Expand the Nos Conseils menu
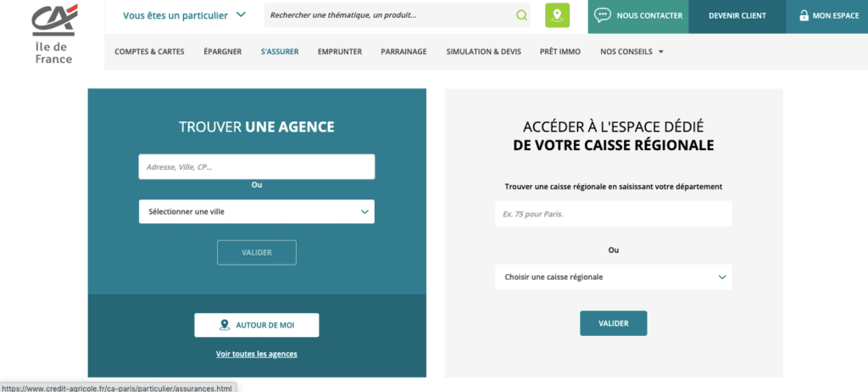868x392 pixels. (x=632, y=52)
